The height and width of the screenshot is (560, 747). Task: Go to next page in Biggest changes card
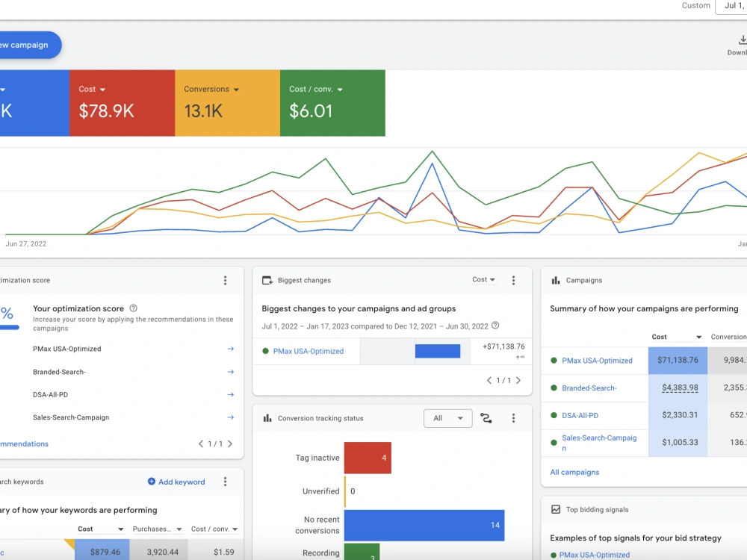518,381
